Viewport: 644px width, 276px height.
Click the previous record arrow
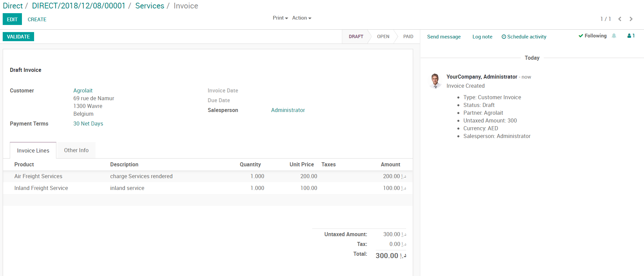point(620,19)
